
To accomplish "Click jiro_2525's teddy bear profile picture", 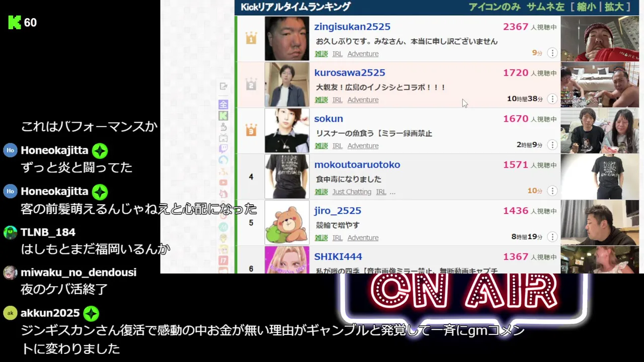I will pyautogui.click(x=287, y=222).
